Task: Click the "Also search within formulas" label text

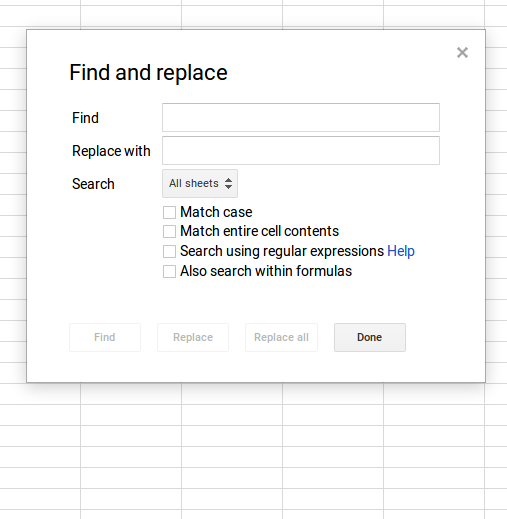Action: [266, 271]
